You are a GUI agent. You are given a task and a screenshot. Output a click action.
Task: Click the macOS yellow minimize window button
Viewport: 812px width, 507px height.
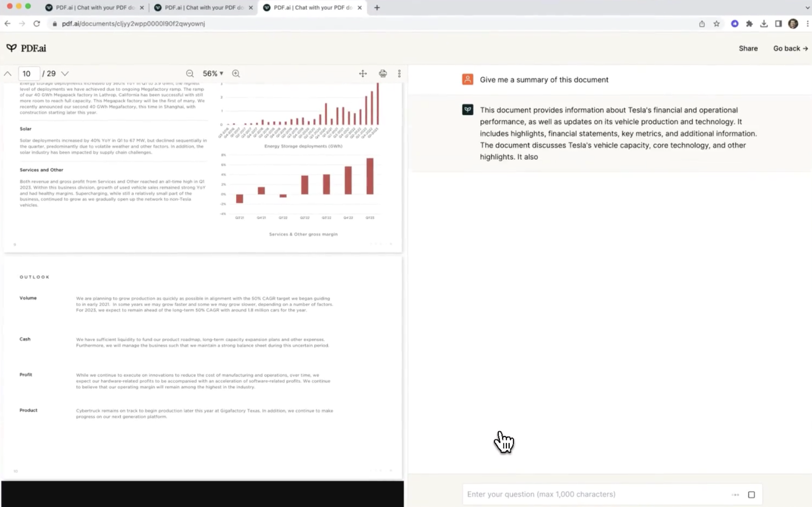pyautogui.click(x=19, y=6)
